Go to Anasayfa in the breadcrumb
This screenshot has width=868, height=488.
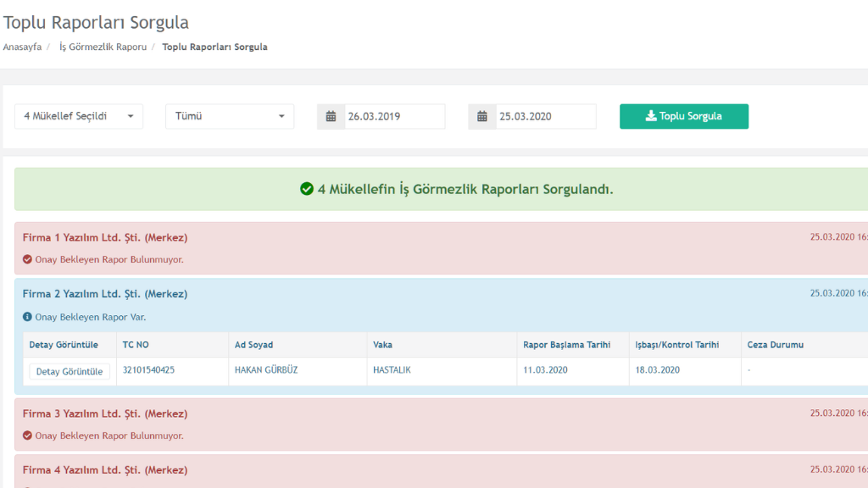(22, 47)
